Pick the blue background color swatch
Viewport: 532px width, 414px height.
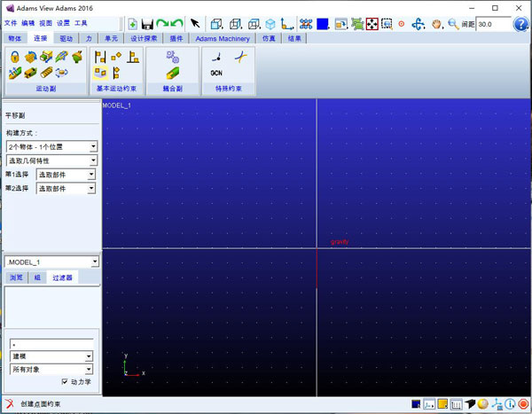click(323, 24)
